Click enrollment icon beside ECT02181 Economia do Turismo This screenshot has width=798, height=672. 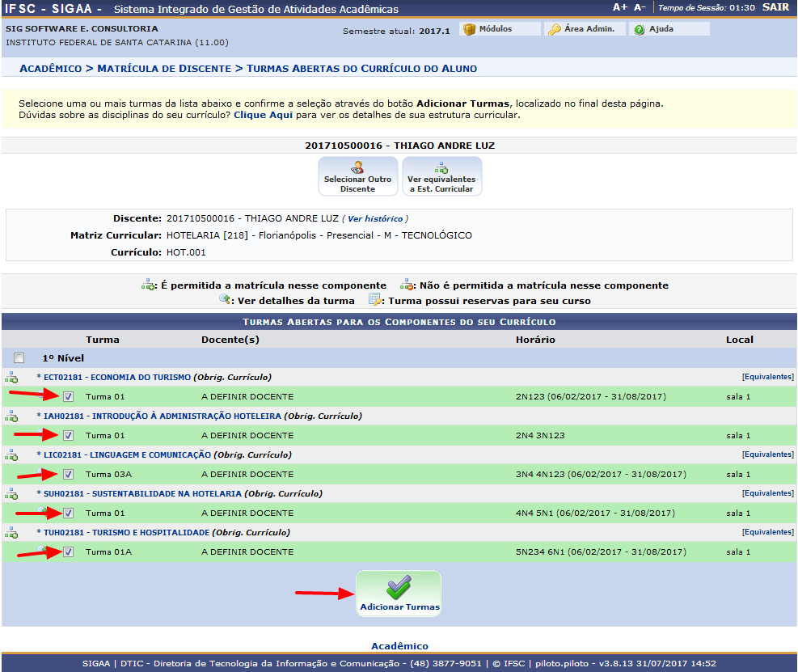click(11, 378)
